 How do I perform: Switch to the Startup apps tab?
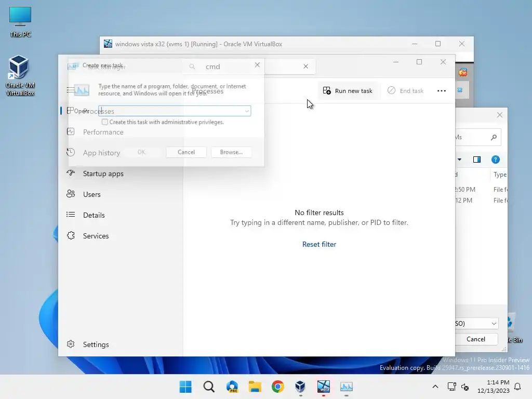(103, 174)
